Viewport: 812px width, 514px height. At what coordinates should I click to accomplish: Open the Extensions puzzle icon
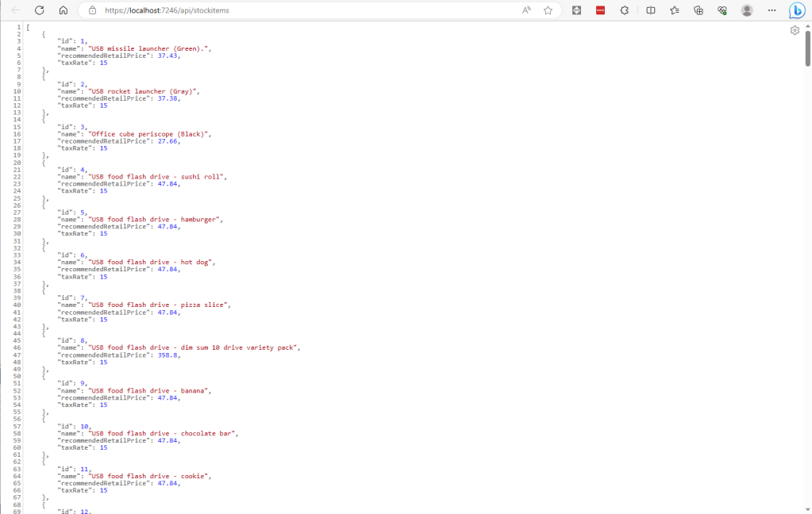coord(625,10)
